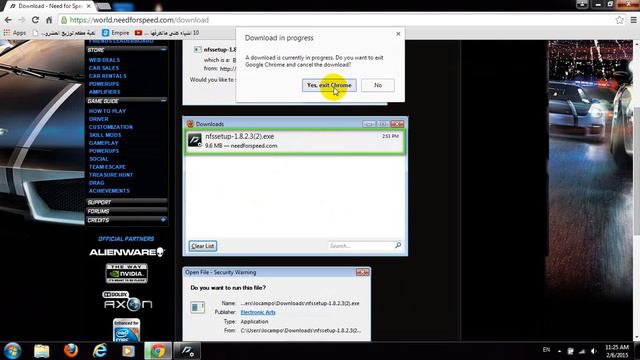
Task: Open Apps bookmark shortcut
Action: pos(15,33)
